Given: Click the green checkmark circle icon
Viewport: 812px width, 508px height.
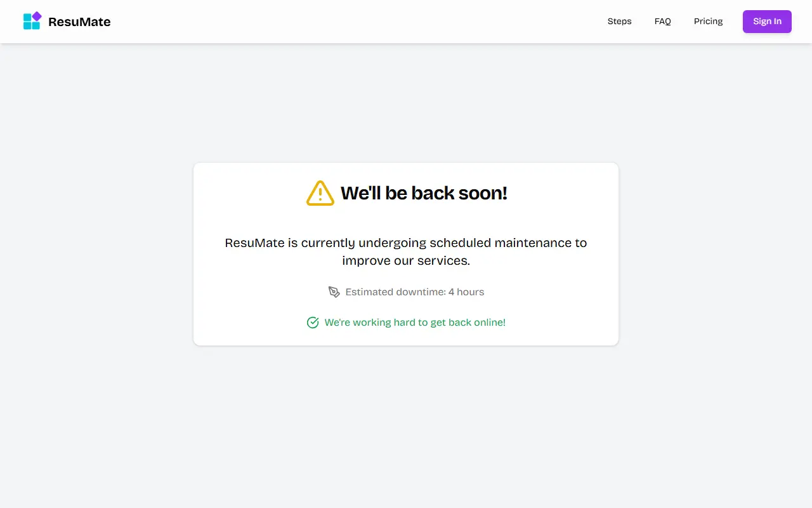Looking at the screenshot, I should 313,323.
